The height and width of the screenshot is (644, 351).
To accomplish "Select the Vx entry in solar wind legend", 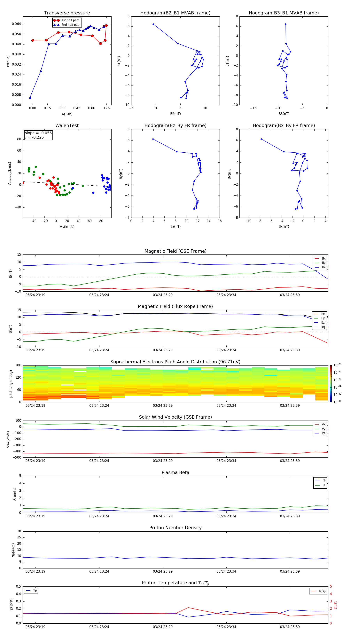I will point(320,424).
